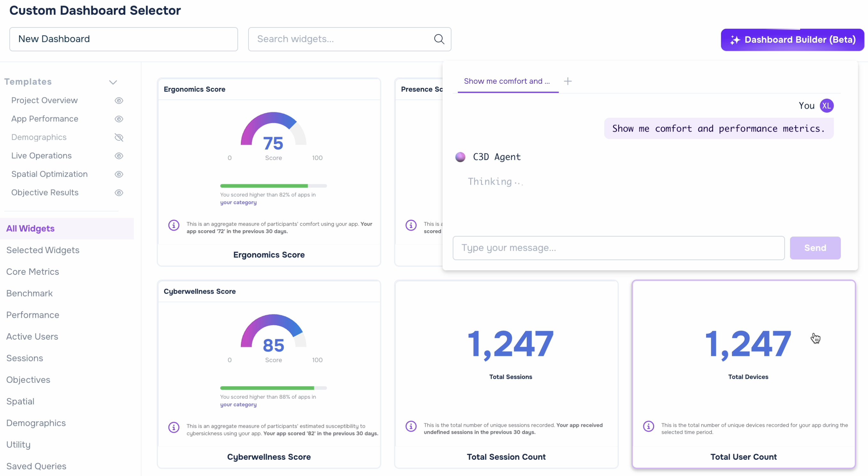Click the Ergonomics percentile progress bar
This screenshot has width=868, height=476.
click(274, 186)
